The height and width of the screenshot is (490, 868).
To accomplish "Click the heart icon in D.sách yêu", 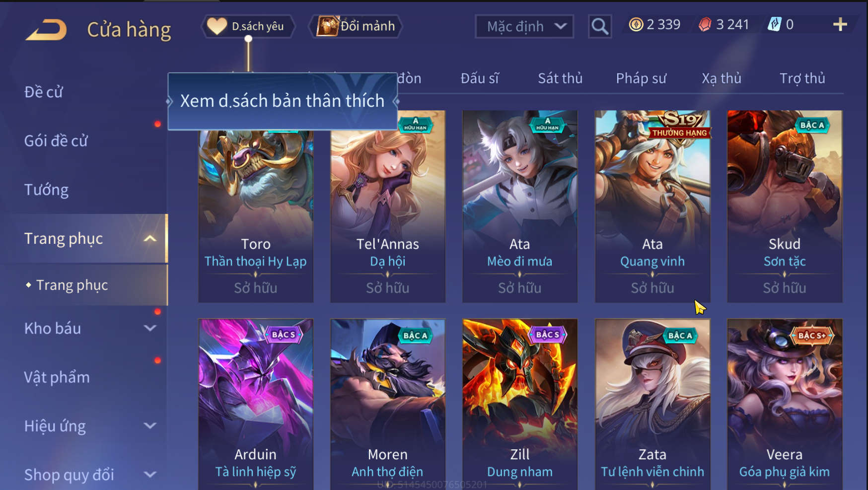I will coord(217,26).
